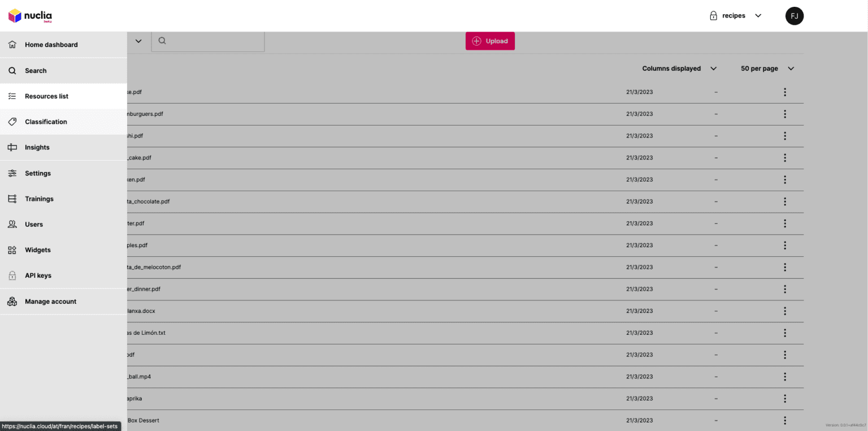Open Manage account from the sidebar

[x=50, y=301]
